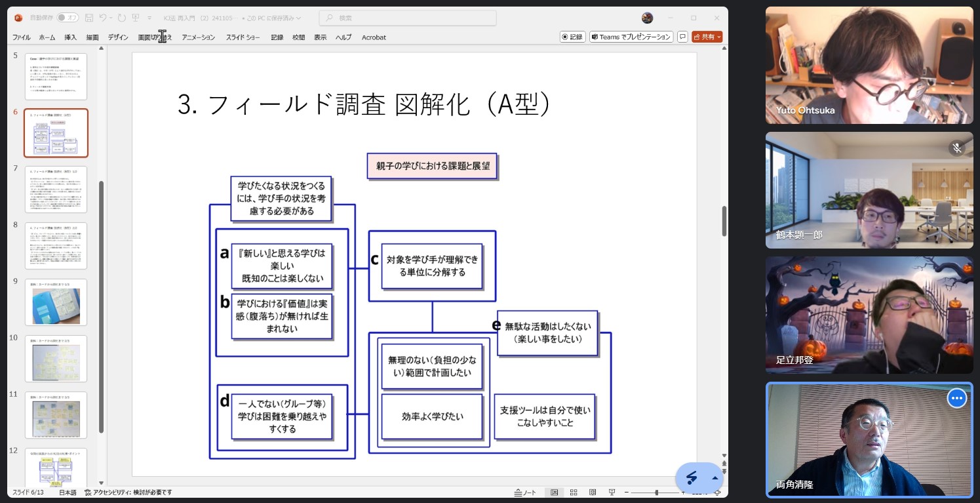Viewport: 980px width, 503px height.
Task: Click the zoom slider handle
Action: click(656, 493)
